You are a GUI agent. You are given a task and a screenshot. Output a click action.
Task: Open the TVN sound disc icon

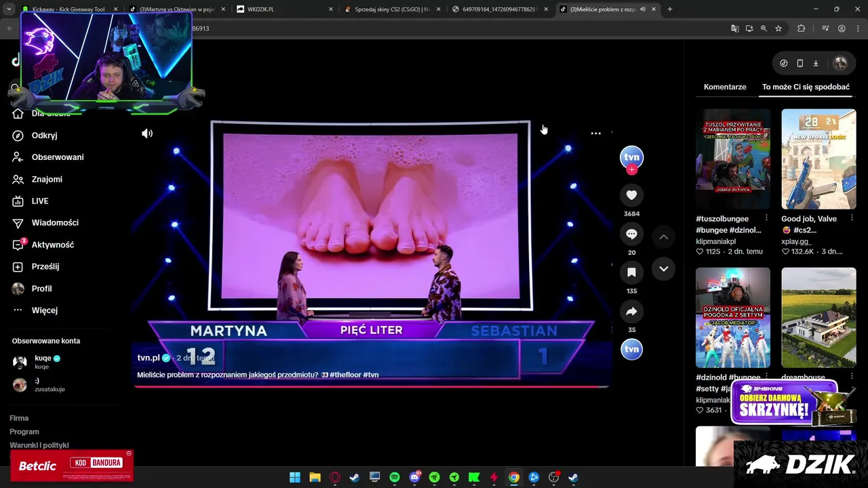point(631,349)
